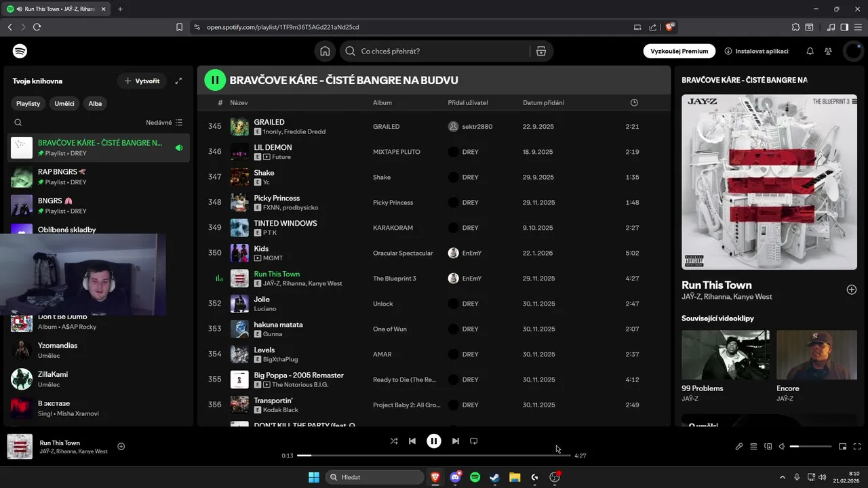Add Run This Town via plus in right panel
868x488 pixels.
point(852,289)
